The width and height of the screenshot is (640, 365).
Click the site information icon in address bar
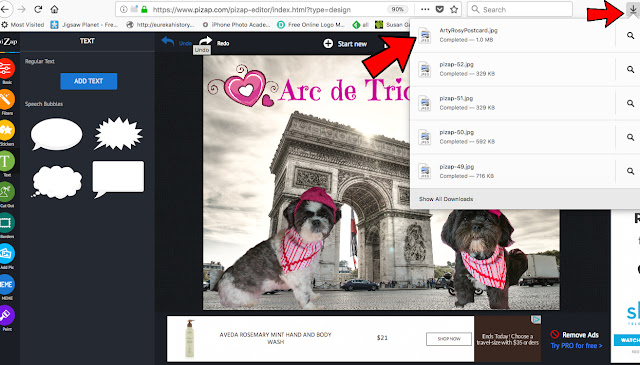click(x=124, y=9)
